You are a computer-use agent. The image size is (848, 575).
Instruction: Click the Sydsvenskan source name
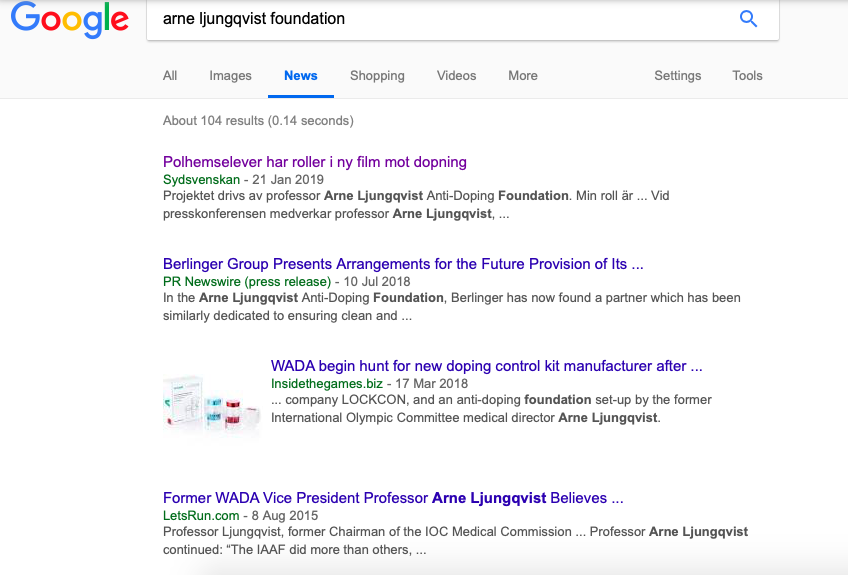[201, 180]
